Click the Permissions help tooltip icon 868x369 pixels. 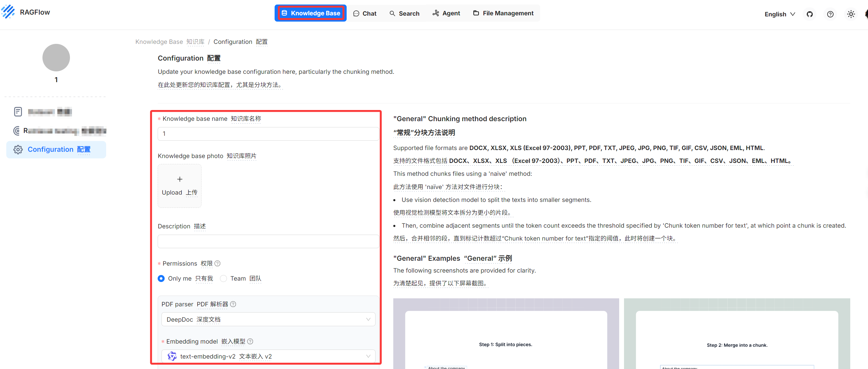(218, 264)
